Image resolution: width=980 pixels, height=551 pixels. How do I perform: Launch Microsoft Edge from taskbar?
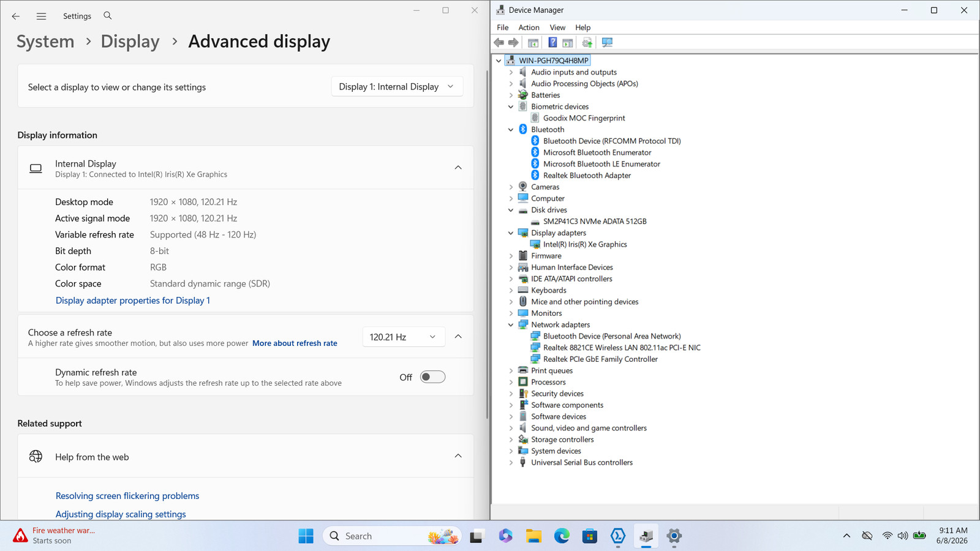pos(562,536)
